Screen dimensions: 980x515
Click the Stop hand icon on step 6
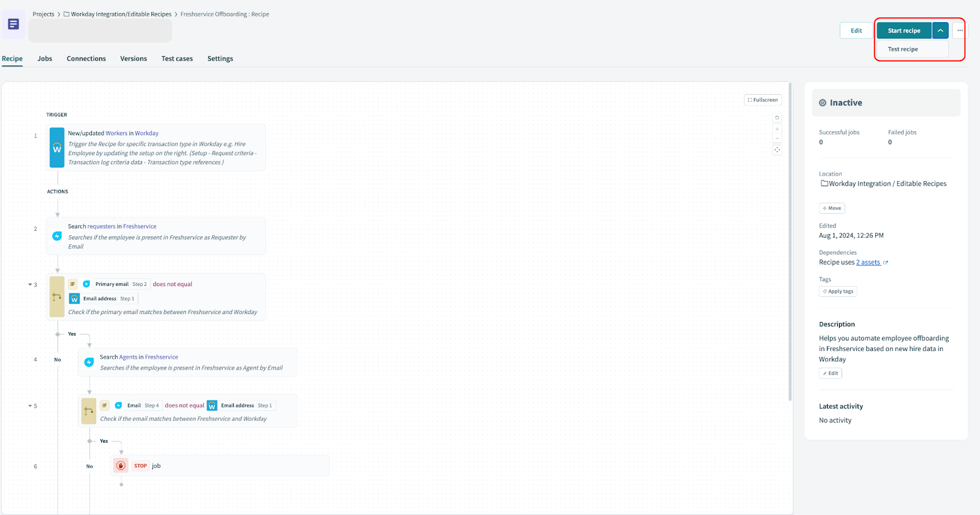[x=121, y=465]
